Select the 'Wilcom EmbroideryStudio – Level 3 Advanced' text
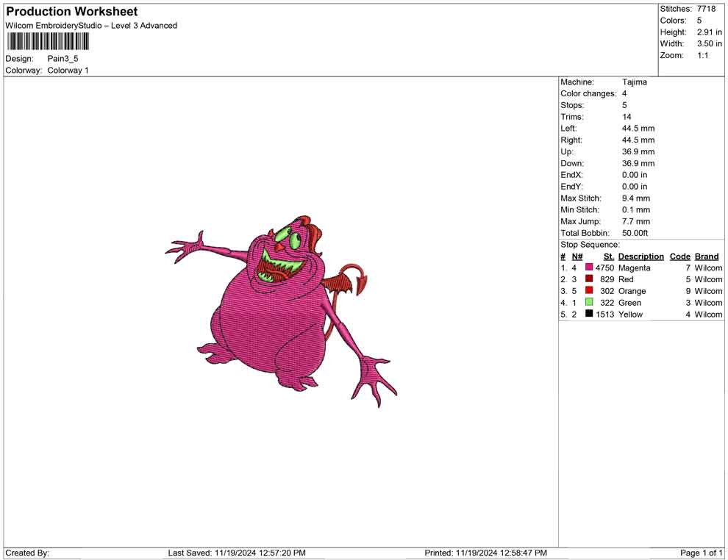Viewport: 728px width, 560px height. [91, 26]
